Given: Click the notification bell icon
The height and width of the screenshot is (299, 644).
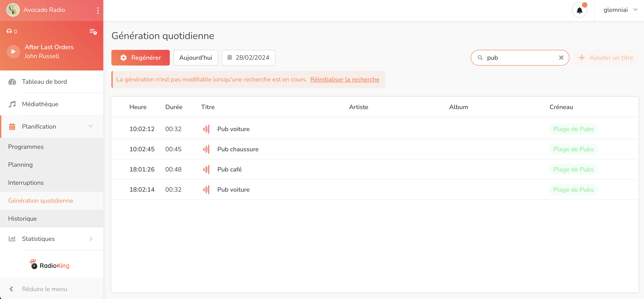Looking at the screenshot, I should pyautogui.click(x=579, y=10).
